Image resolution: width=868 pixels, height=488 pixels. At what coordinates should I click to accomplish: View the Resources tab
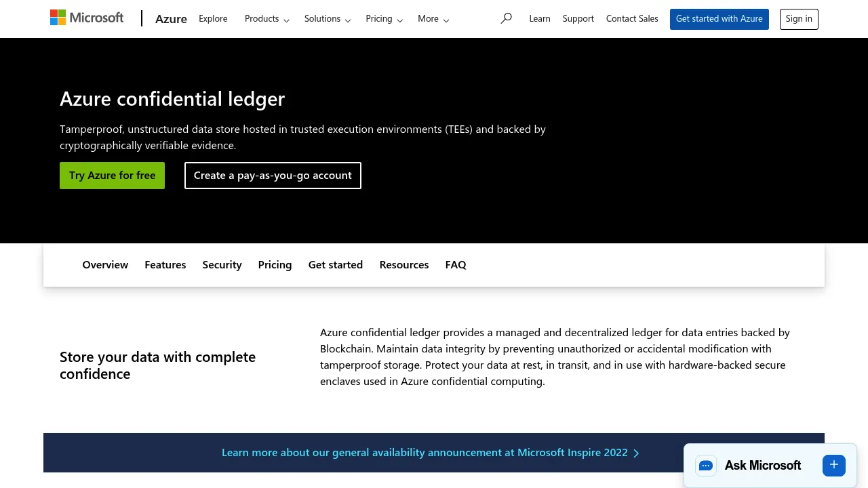tap(404, 265)
